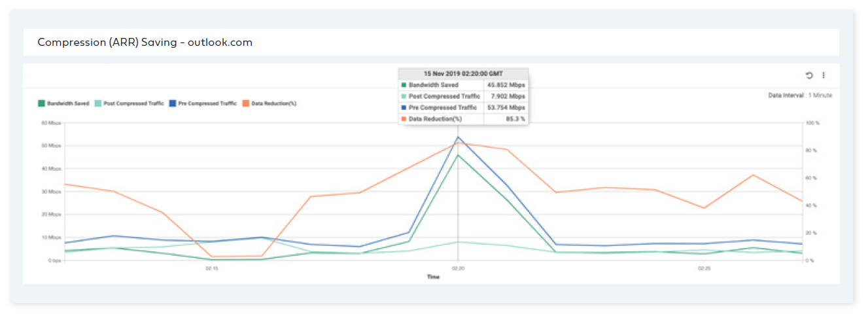Click the Bandwidth Saved peak data point
This screenshot has height=320, width=868.
click(458, 155)
